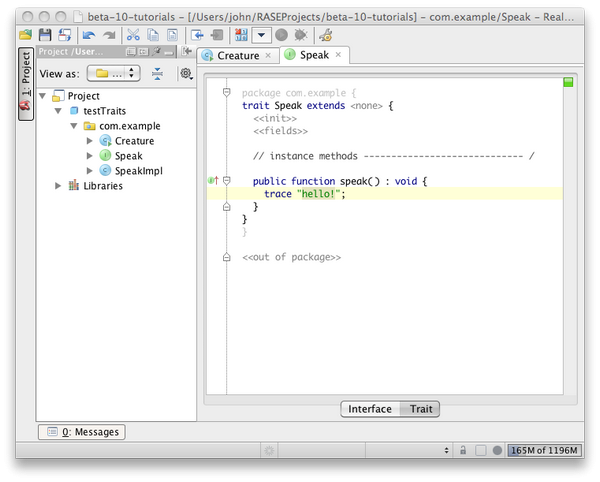Click the Save floppy disk toolbar icon
This screenshot has height=482, width=600.
point(46,35)
